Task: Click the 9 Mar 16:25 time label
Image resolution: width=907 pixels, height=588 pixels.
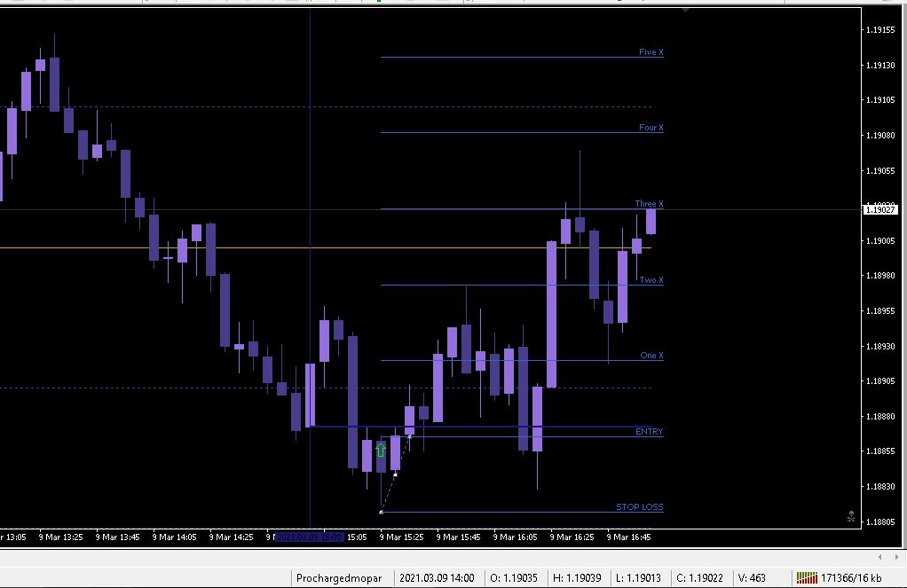Action: tap(572, 537)
